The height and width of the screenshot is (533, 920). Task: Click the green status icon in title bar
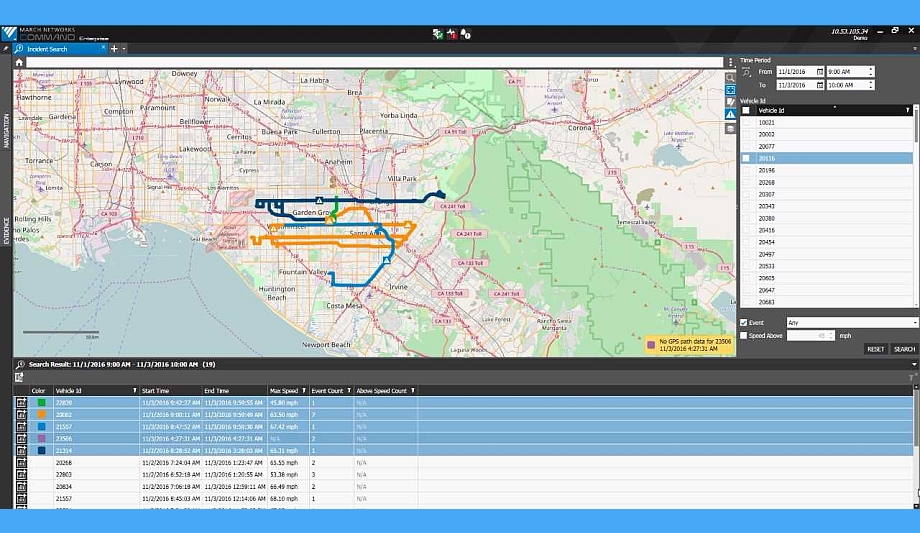coord(438,34)
